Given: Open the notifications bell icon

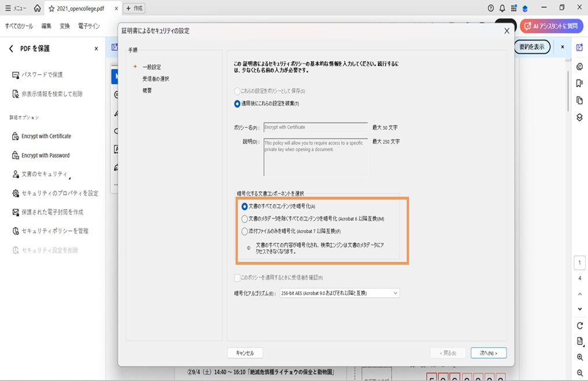Looking at the screenshot, I should pos(501,8).
